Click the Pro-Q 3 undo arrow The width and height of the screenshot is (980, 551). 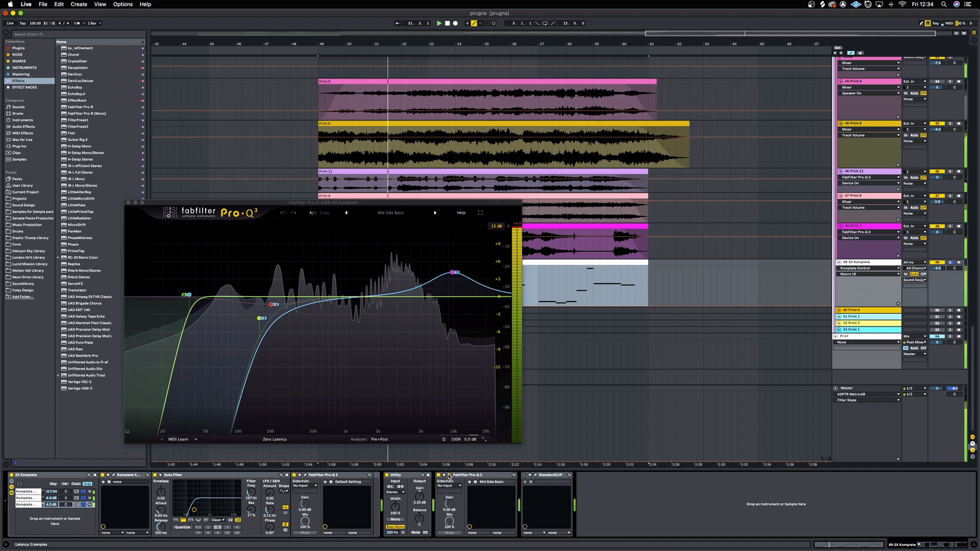pos(282,213)
